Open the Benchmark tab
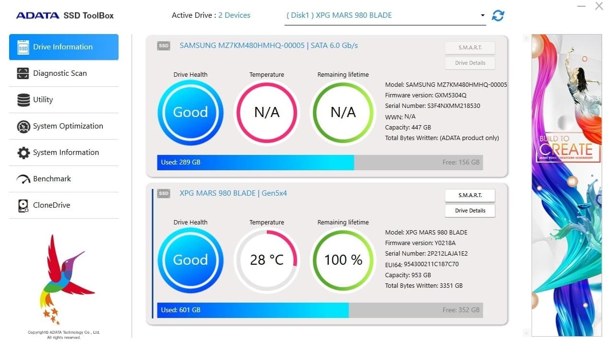Viewport: 609px width, 364px height. 64,179
